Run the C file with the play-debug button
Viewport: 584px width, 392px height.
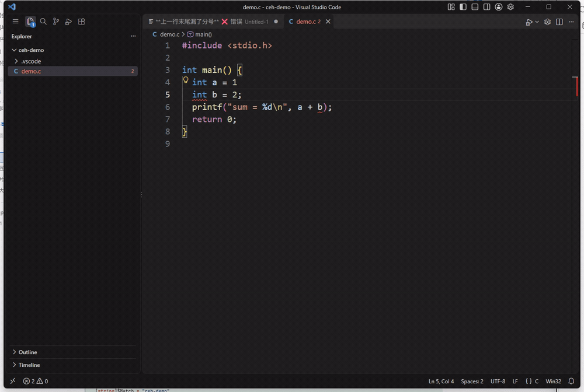[x=529, y=22]
